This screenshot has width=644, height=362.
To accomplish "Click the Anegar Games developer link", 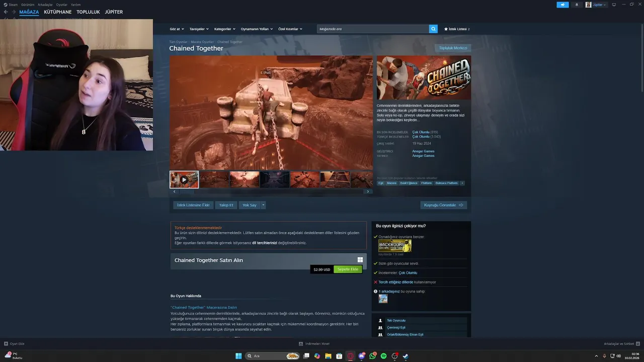I will coord(423,151).
